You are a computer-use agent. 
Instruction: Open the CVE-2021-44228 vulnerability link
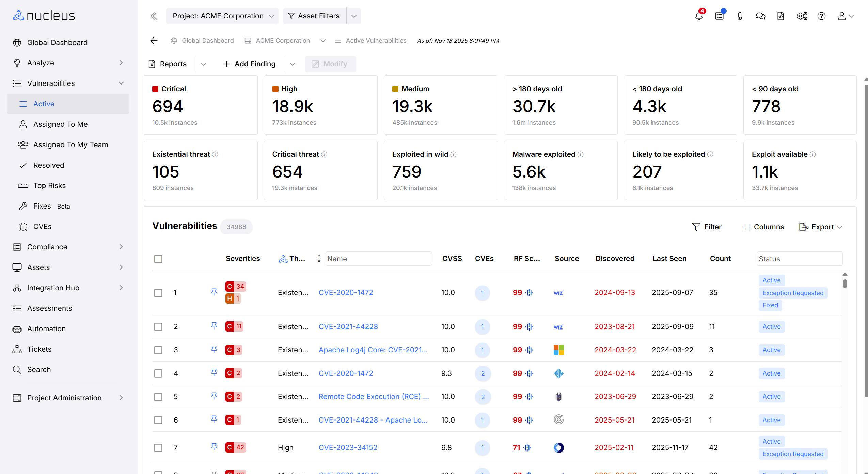(348, 326)
